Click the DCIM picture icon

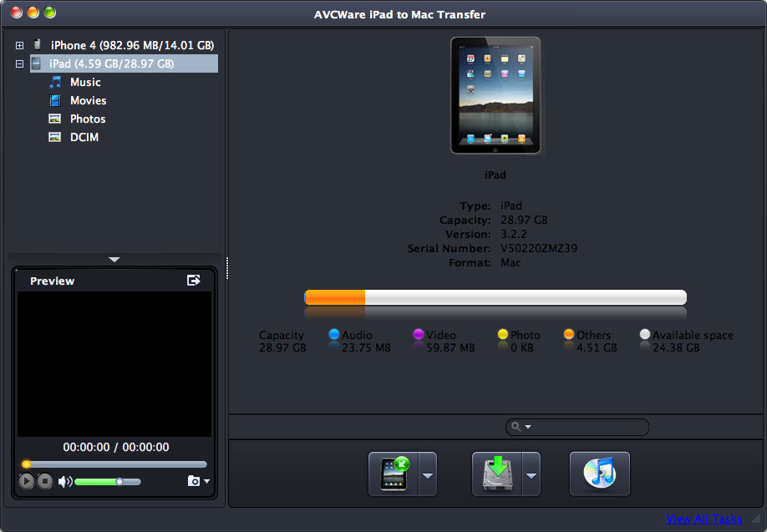click(x=55, y=137)
